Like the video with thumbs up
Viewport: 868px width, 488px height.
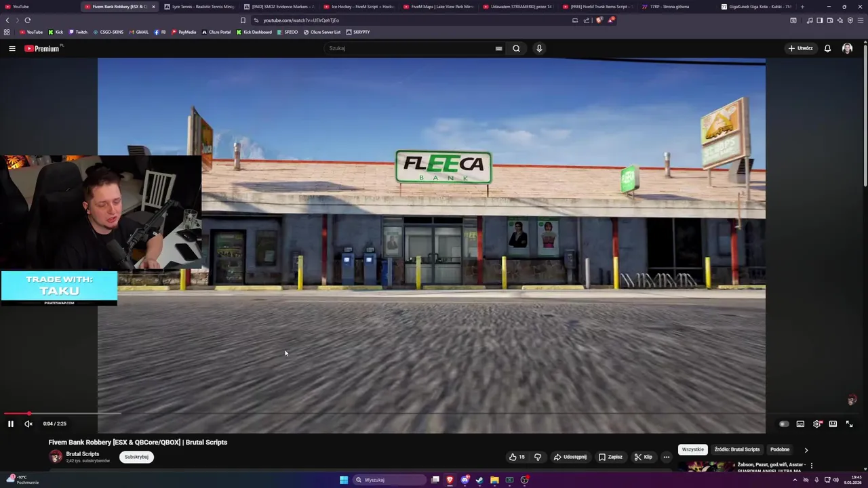517,457
